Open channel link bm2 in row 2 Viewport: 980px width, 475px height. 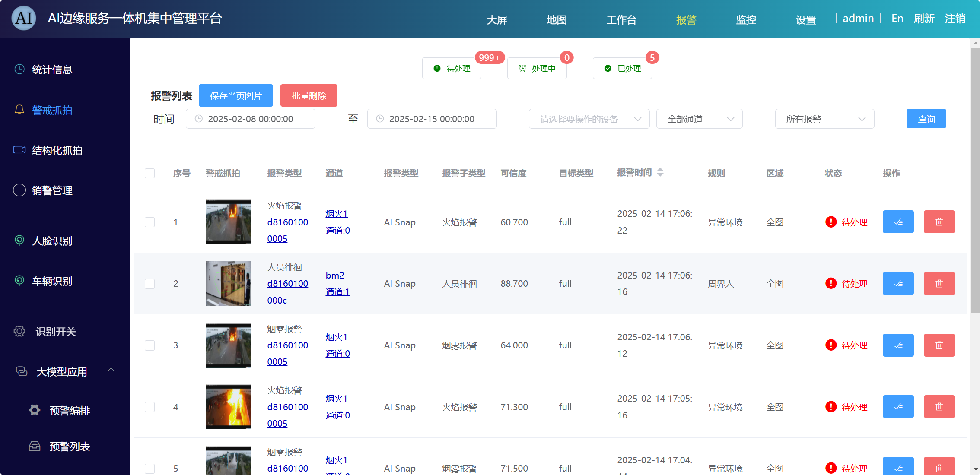pyautogui.click(x=335, y=275)
